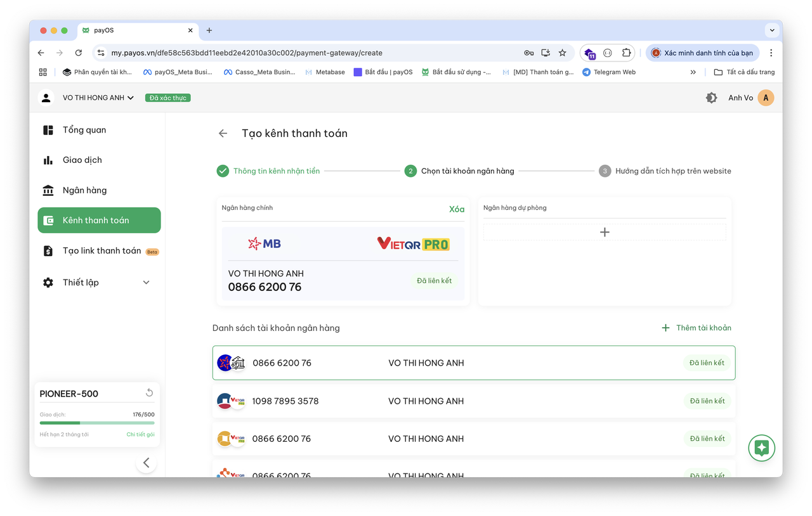Open the [MD] Thanh toán g... bookmark
Screen dimensions: 812x516
coord(538,72)
